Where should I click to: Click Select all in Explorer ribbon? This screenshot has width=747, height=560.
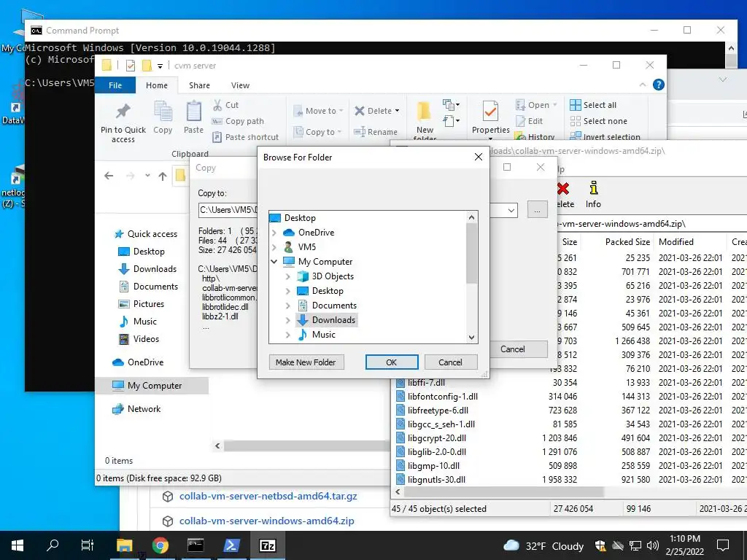click(593, 105)
